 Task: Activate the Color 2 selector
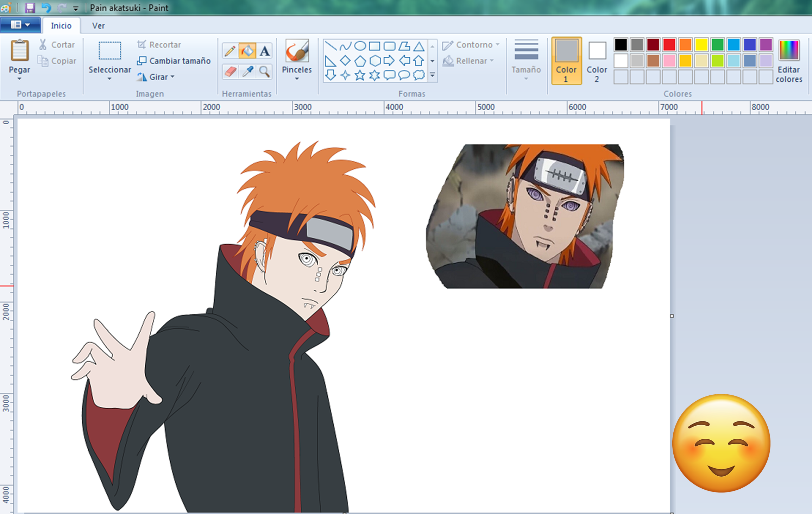click(x=597, y=61)
